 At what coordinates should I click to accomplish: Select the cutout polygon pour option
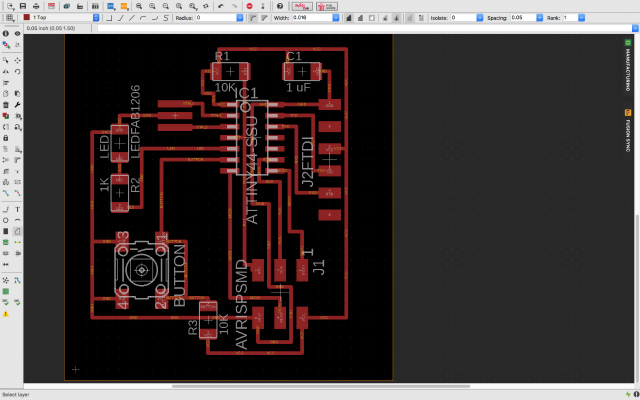372,18
